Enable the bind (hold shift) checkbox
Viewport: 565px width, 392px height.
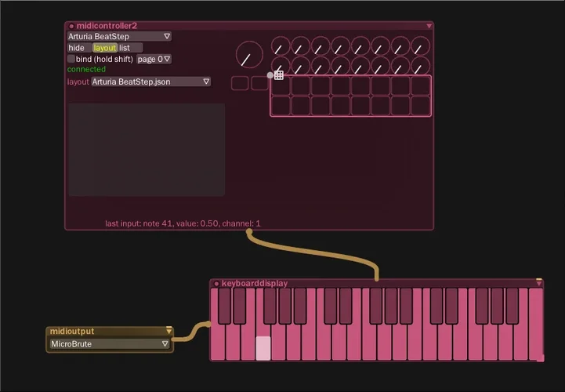point(71,59)
